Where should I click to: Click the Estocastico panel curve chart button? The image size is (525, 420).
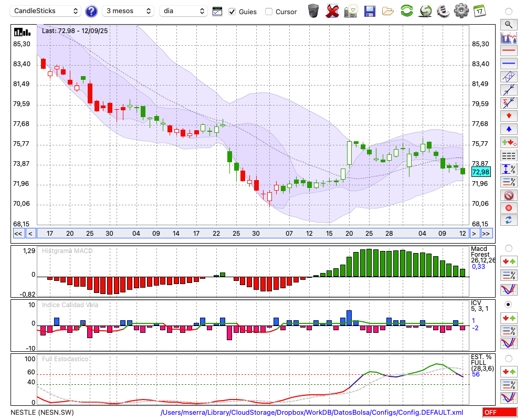509,397
